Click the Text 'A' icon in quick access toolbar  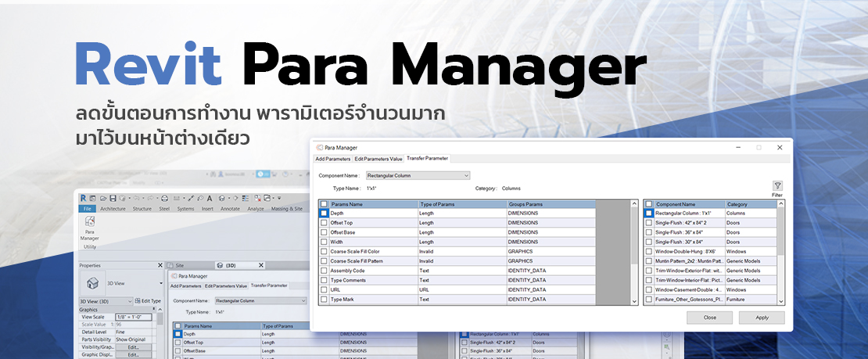[210, 199]
